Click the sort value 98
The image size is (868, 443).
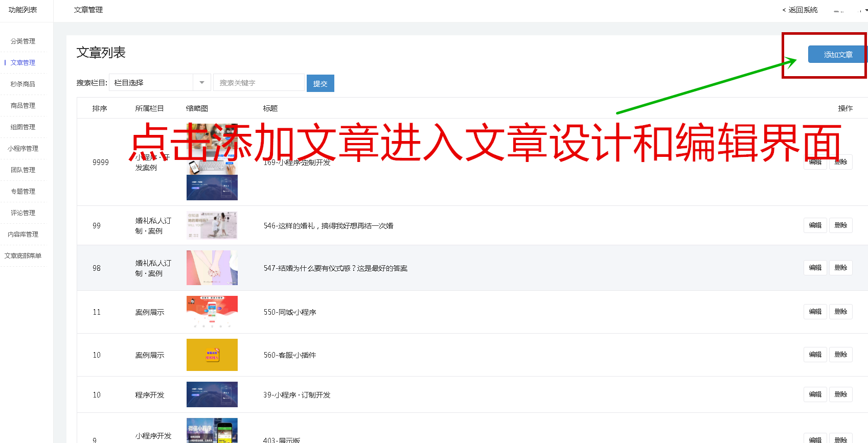pos(97,268)
